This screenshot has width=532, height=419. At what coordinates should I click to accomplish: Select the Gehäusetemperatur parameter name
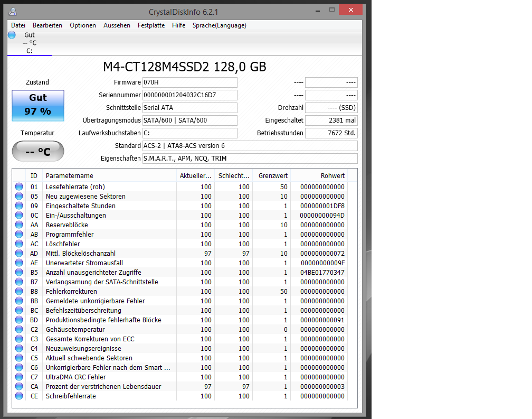(x=75, y=329)
